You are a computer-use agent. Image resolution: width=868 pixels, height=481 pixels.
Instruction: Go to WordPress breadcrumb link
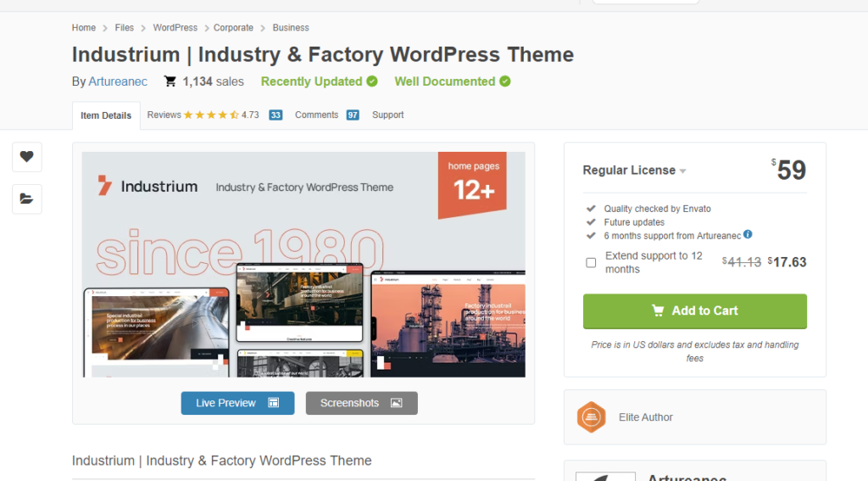[x=175, y=28]
